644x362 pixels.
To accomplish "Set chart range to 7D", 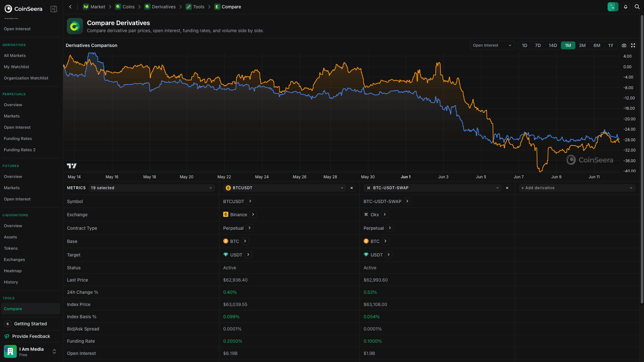I will pos(538,45).
